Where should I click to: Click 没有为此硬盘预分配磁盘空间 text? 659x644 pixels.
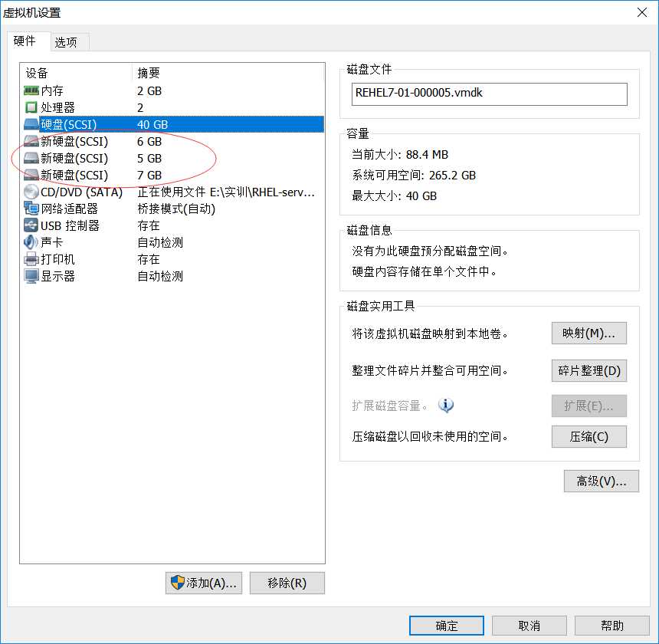coord(430,251)
